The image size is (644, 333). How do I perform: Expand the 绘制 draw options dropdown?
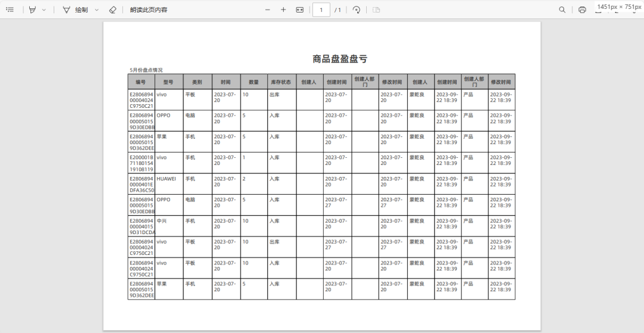point(97,10)
